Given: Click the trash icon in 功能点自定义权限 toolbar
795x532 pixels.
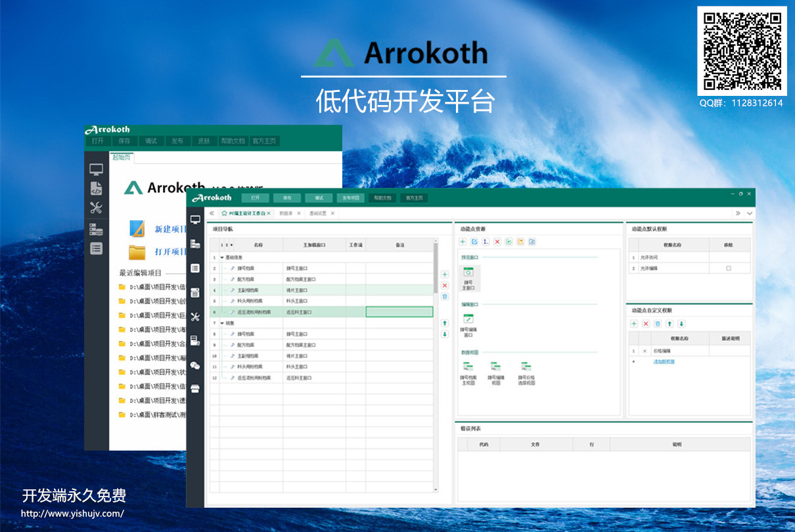Looking at the screenshot, I should (658, 324).
